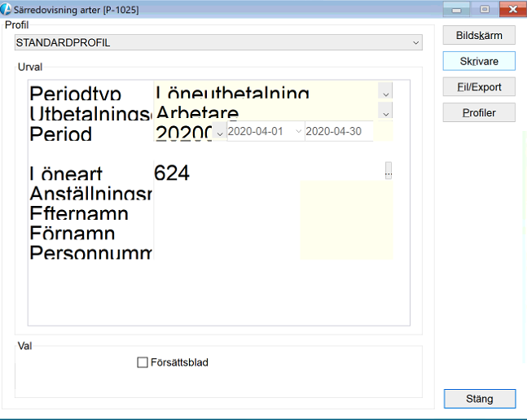Click the Period label text
527x420 pixels.
tap(60, 133)
